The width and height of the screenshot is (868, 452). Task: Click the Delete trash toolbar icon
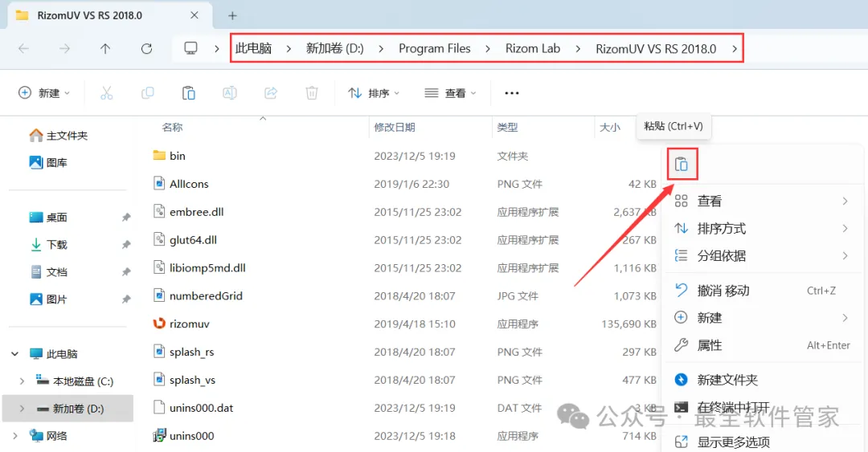[312, 93]
